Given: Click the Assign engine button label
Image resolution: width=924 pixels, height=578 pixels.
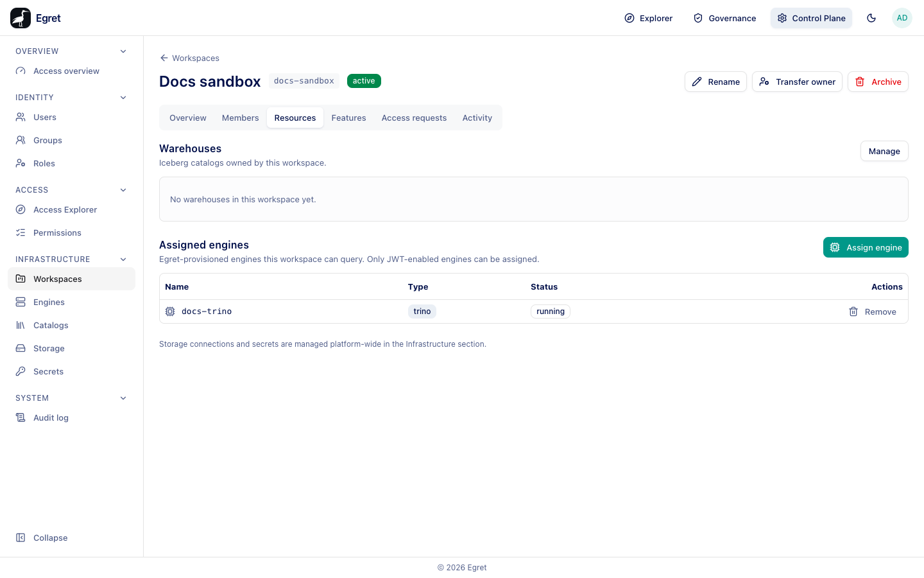Looking at the screenshot, I should pos(874,247).
